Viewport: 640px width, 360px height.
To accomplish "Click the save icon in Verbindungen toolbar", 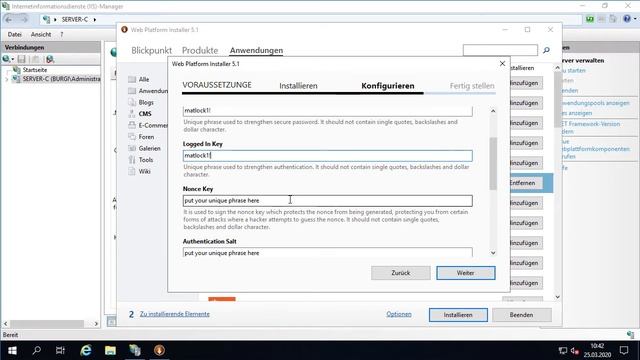I will [x=22, y=59].
